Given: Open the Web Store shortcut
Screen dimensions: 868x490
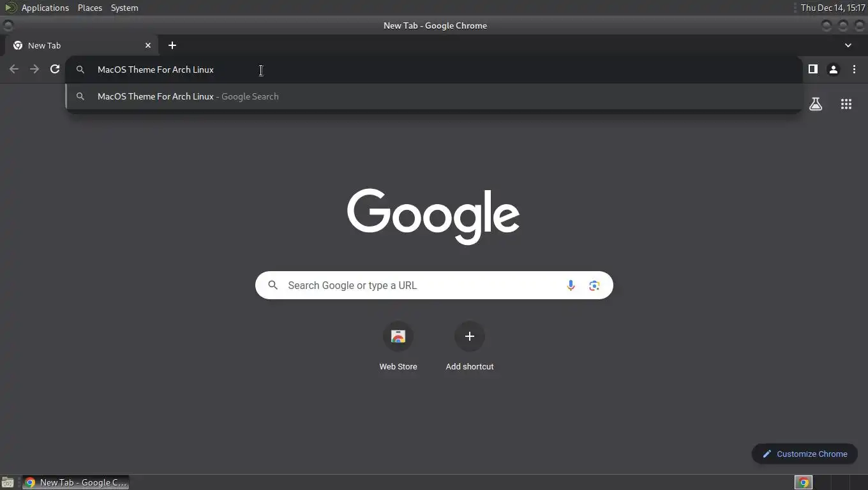Looking at the screenshot, I should [x=398, y=346].
